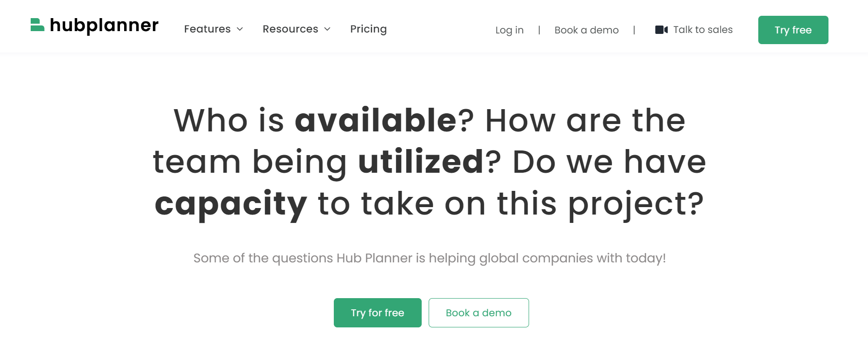
Task: Click the hubplanner wordmark to go home
Action: [103, 25]
